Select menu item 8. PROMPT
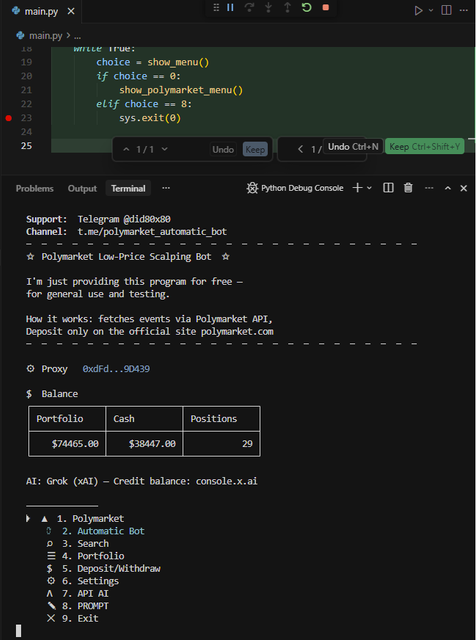The height and width of the screenshot is (640, 476). pyautogui.click(x=85, y=606)
